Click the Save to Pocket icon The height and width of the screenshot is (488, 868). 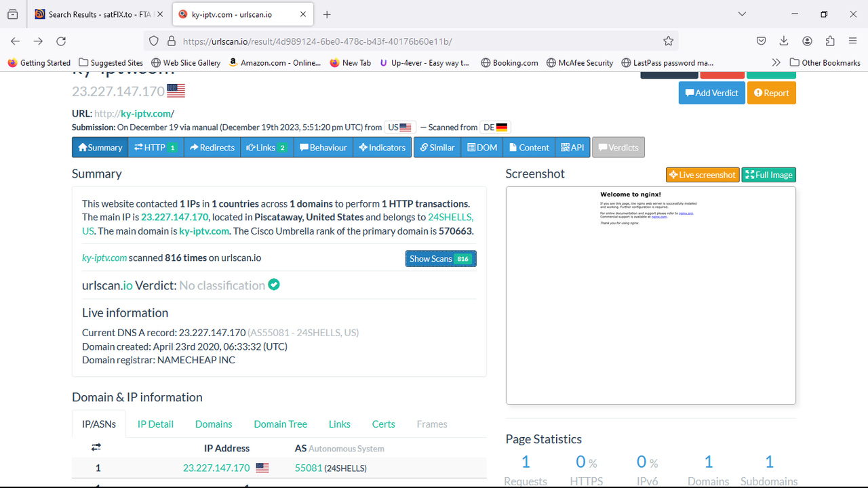(762, 41)
